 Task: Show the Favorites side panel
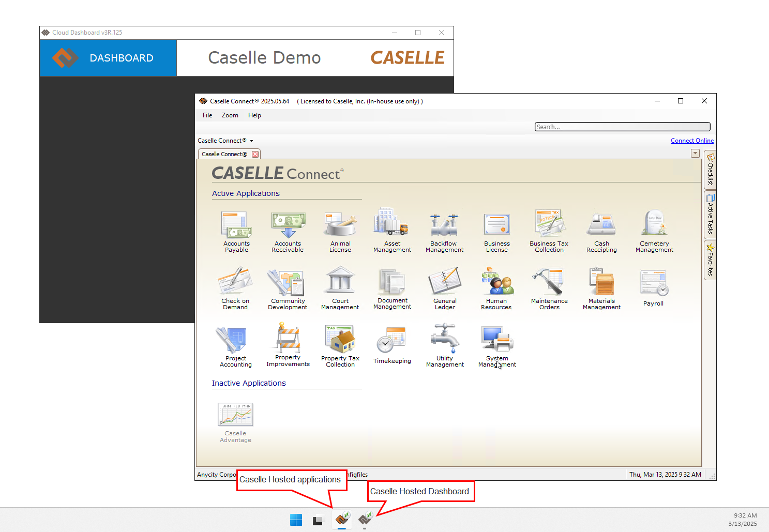pyautogui.click(x=710, y=260)
